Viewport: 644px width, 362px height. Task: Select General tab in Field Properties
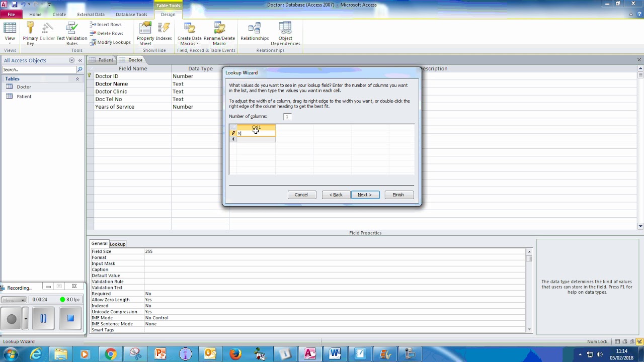[x=99, y=243]
